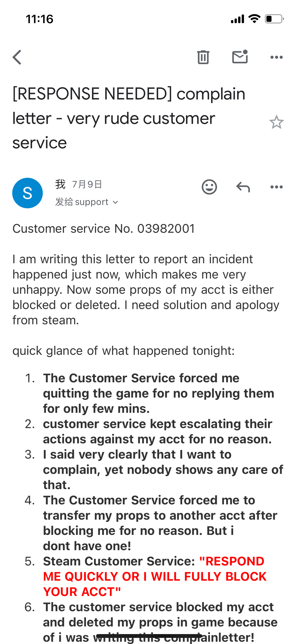
Task: Tap the blue S sender avatar
Action: pyautogui.click(x=28, y=193)
